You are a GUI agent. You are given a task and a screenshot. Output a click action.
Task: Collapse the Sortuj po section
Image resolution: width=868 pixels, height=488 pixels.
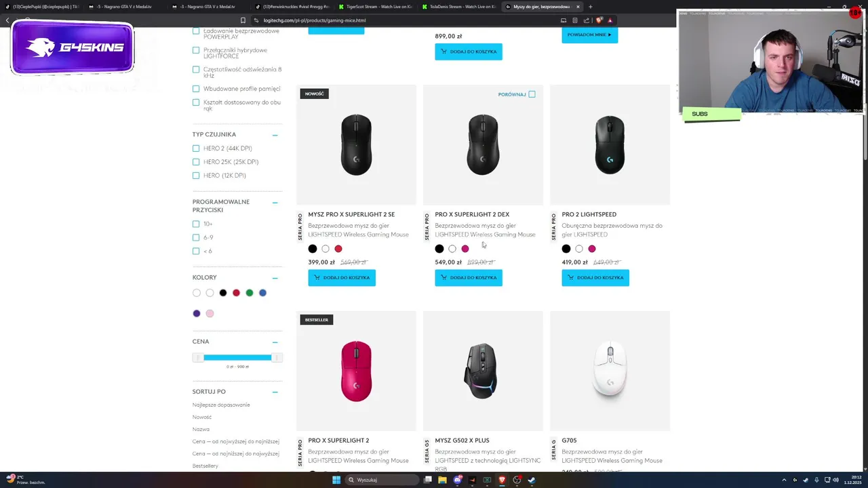pos(275,392)
